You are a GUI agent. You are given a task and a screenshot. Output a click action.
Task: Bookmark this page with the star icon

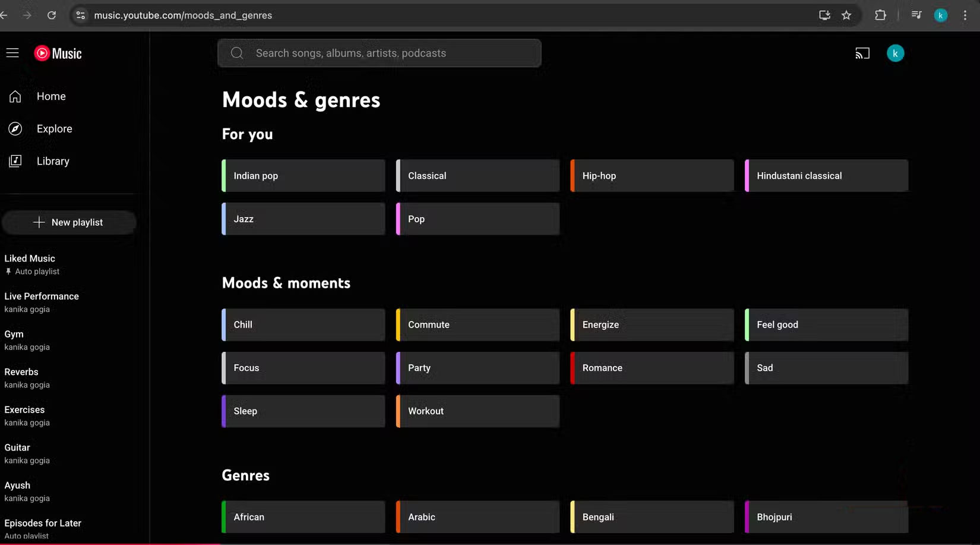(x=847, y=15)
